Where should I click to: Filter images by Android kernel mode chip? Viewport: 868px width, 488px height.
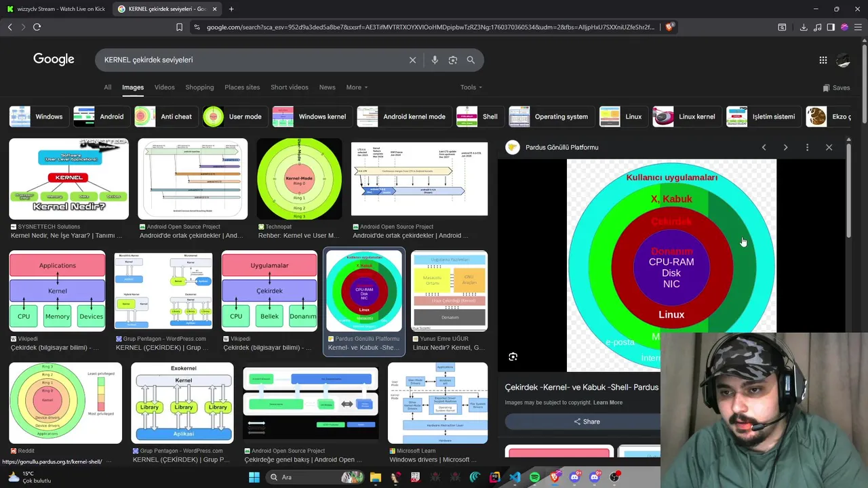[x=403, y=117]
